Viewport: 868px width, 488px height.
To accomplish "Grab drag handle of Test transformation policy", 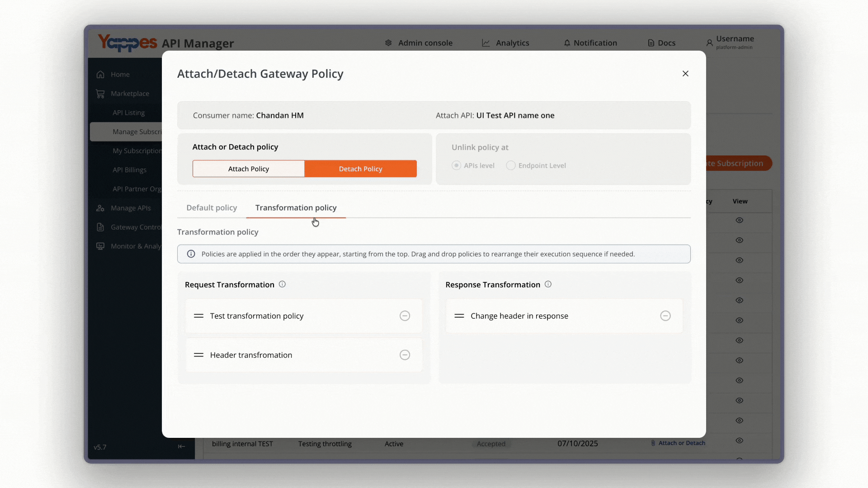I will click(x=198, y=316).
